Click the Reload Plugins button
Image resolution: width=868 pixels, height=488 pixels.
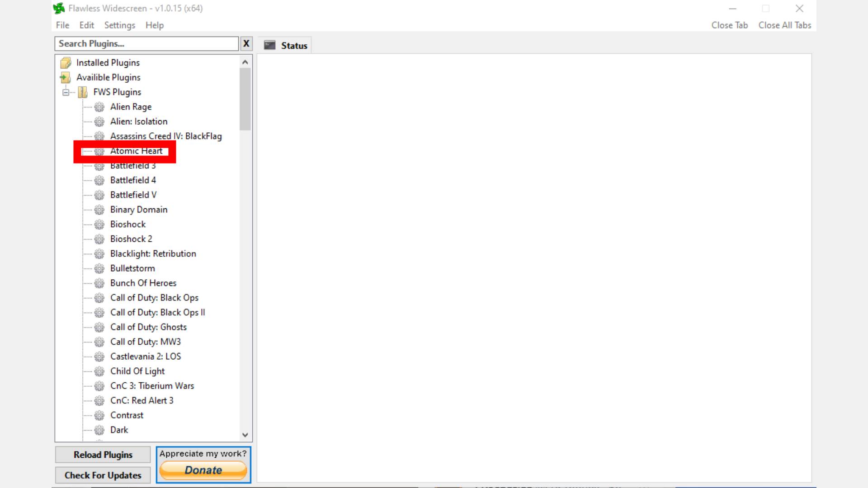(103, 455)
